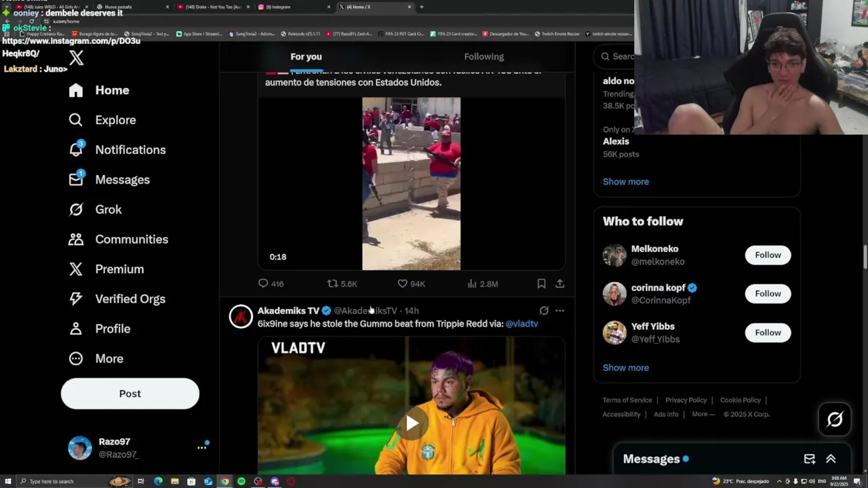Viewport: 868px width, 488px height.
Task: Click the Akademiks TV avatar
Action: coord(241,317)
